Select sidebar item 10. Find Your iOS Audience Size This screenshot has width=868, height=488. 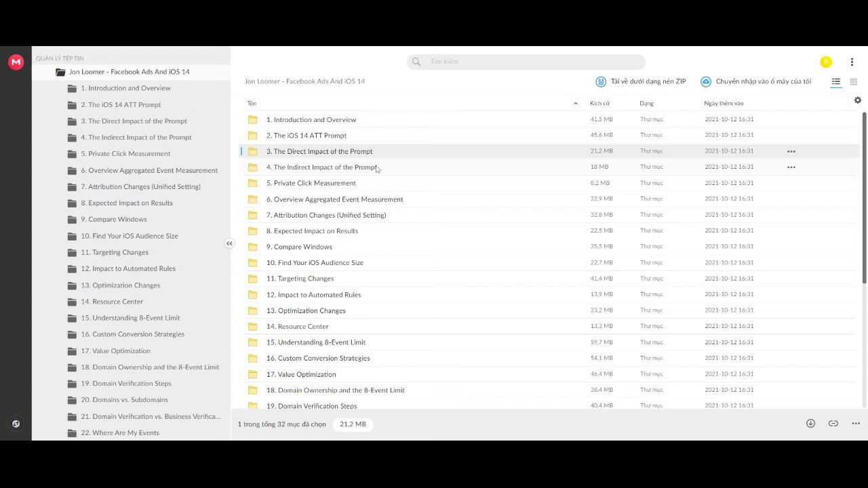[x=130, y=236]
